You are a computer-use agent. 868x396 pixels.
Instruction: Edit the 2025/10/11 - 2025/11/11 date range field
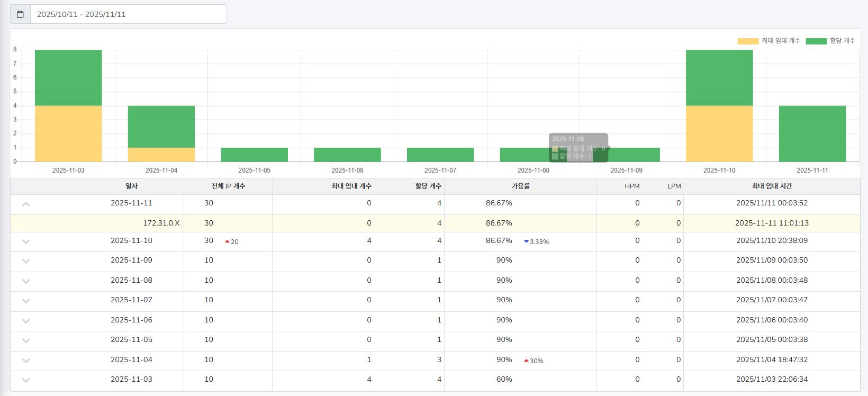click(128, 14)
